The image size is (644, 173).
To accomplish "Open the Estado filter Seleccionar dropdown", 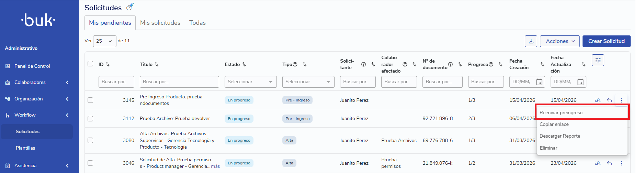I will click(x=250, y=82).
